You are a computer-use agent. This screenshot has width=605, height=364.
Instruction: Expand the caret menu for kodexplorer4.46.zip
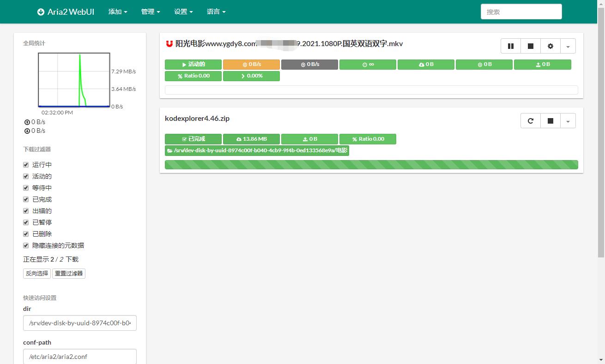(x=568, y=121)
